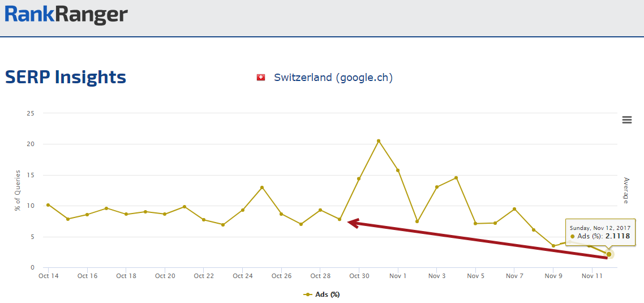The width and height of the screenshot is (644, 303).
Task: Click the Oct 25 local peak data point
Action: [x=262, y=187]
